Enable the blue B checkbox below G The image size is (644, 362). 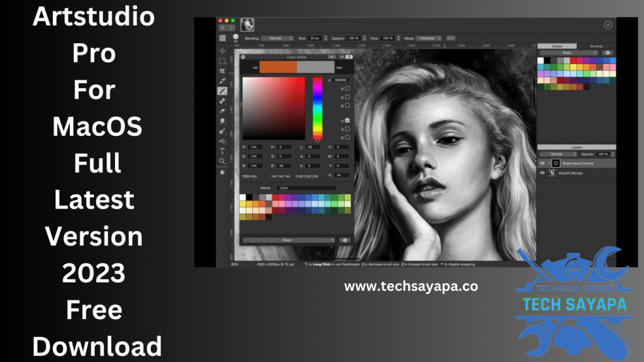point(347,106)
